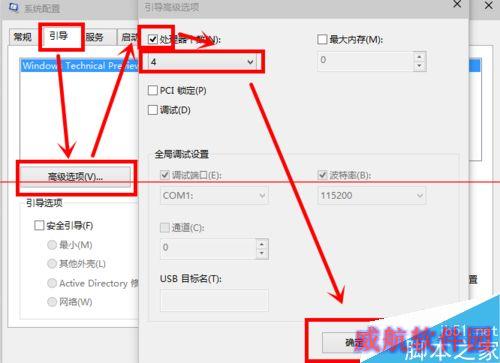Select the 引导 tab
The width and height of the screenshot is (500, 363).
pos(59,36)
